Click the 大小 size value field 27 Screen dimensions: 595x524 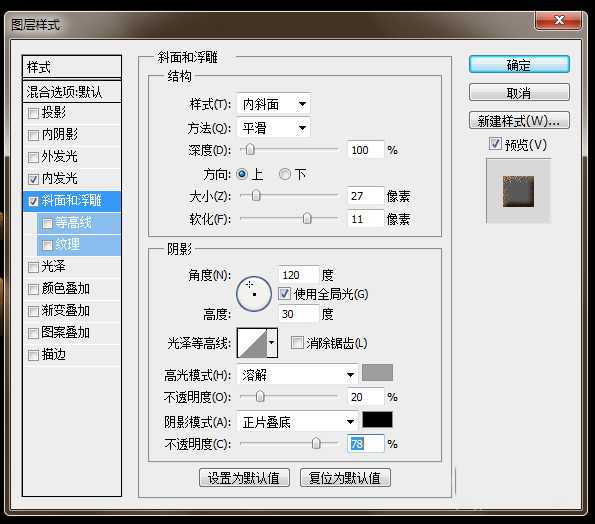365,196
